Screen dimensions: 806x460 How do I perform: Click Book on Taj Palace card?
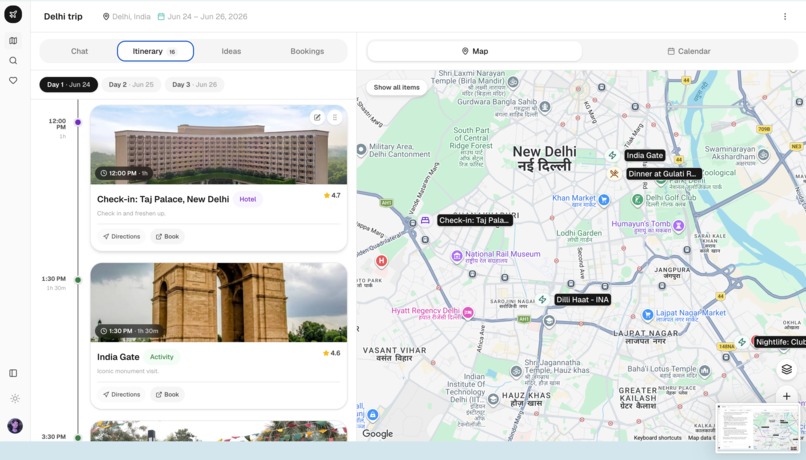(168, 236)
